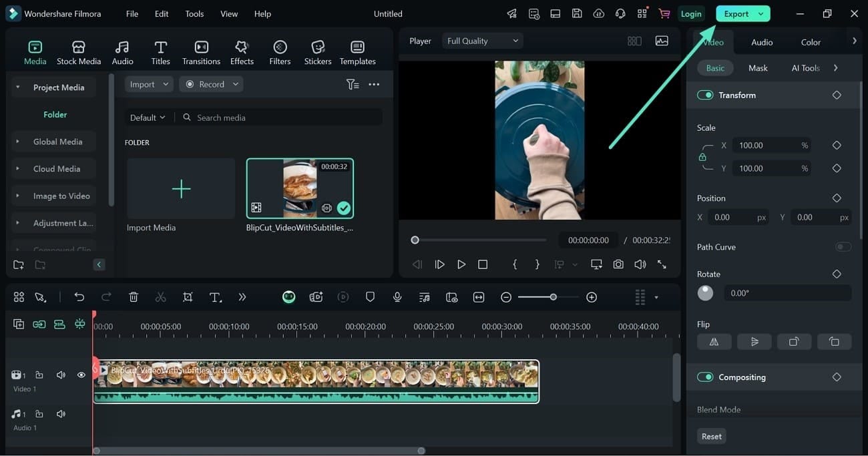Hide the Video 1 track with eye icon

[81, 375]
